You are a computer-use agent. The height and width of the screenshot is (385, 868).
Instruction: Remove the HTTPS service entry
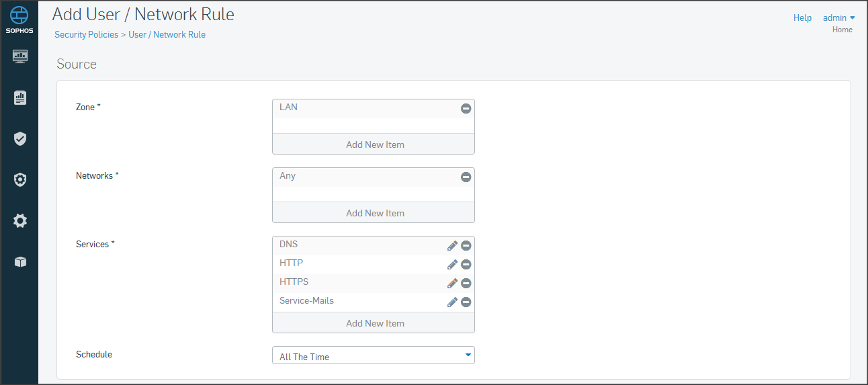point(466,284)
